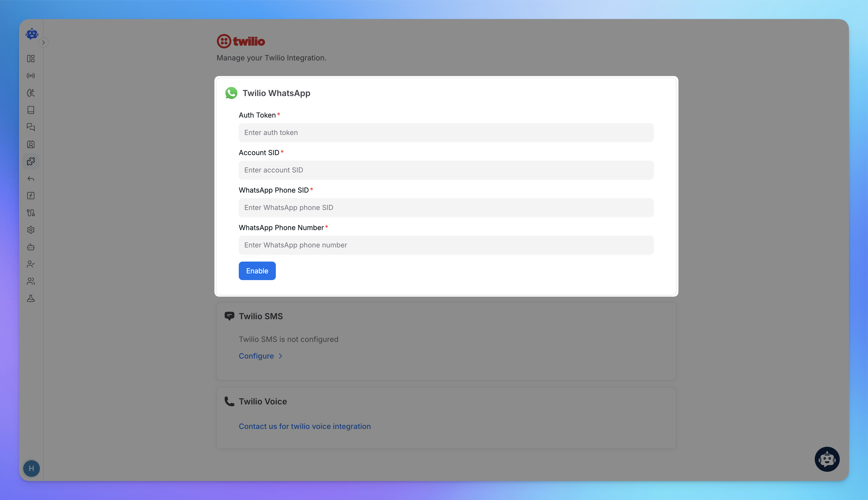Image resolution: width=868 pixels, height=500 pixels.
Task: Open the lab flask icon
Action: (31, 298)
